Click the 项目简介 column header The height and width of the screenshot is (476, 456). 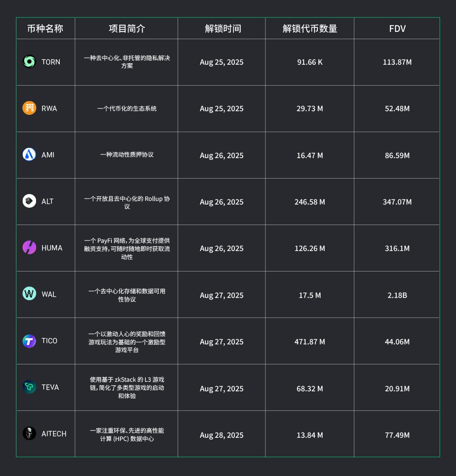click(127, 29)
